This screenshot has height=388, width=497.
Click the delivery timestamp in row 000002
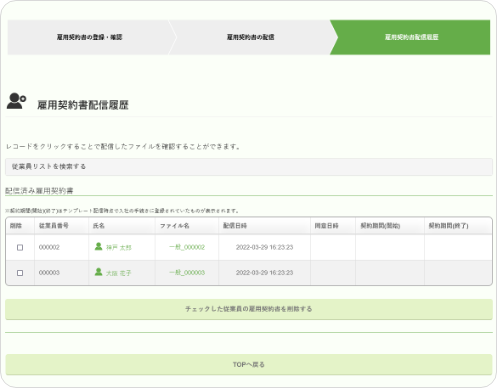point(264,247)
